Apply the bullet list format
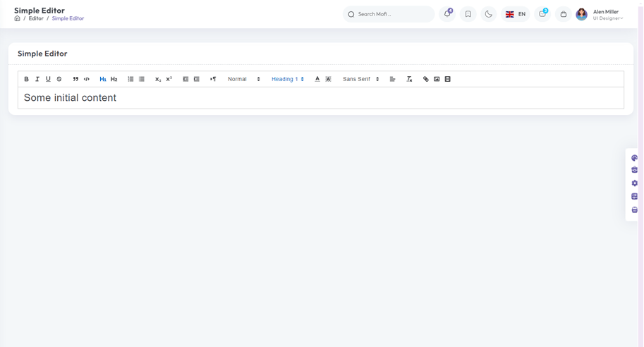The height and width of the screenshot is (347, 644). tap(142, 79)
